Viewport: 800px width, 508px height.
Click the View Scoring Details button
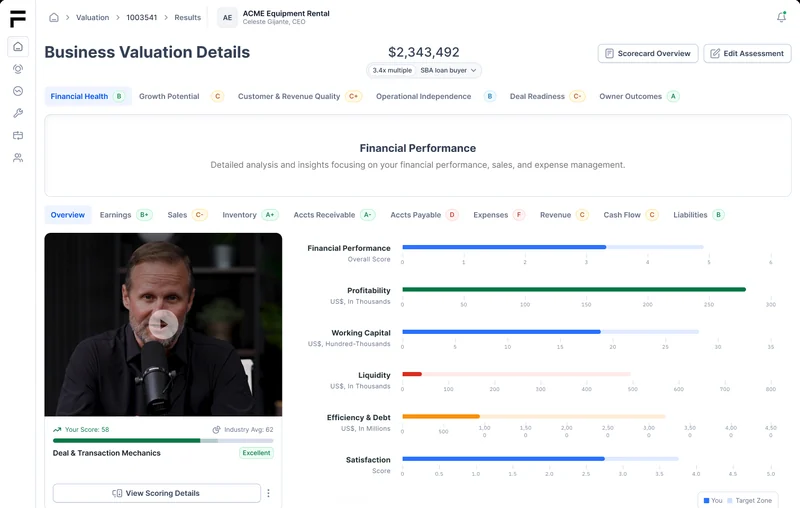pyautogui.click(x=157, y=493)
